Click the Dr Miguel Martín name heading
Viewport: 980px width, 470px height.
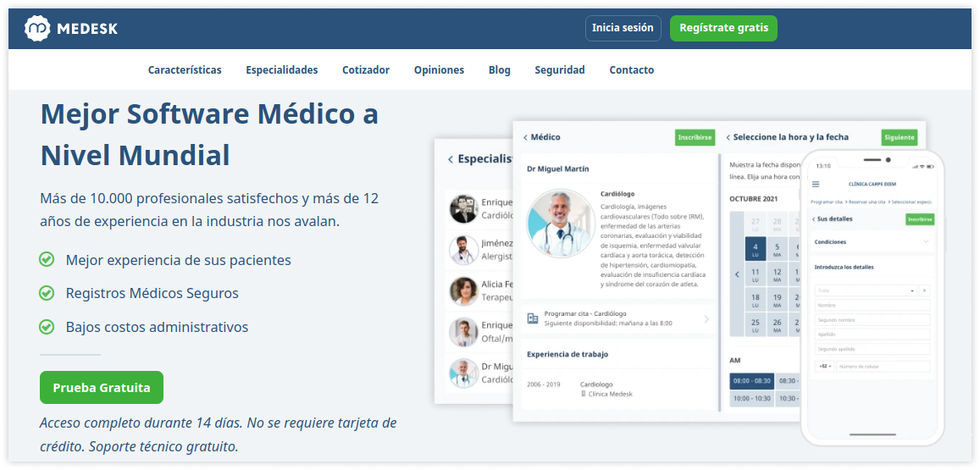point(557,169)
